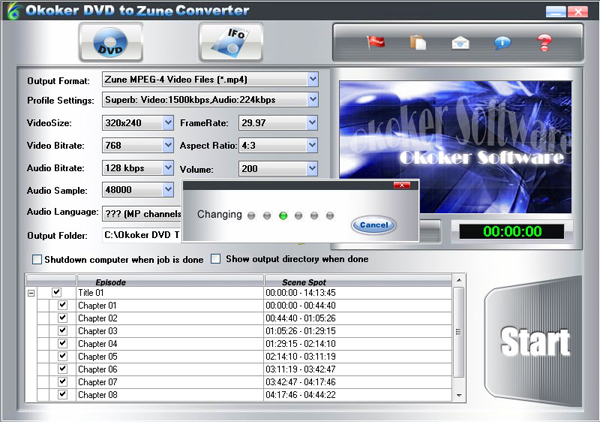Close the Changing progress dialog
The width and height of the screenshot is (600, 422).
(402, 185)
